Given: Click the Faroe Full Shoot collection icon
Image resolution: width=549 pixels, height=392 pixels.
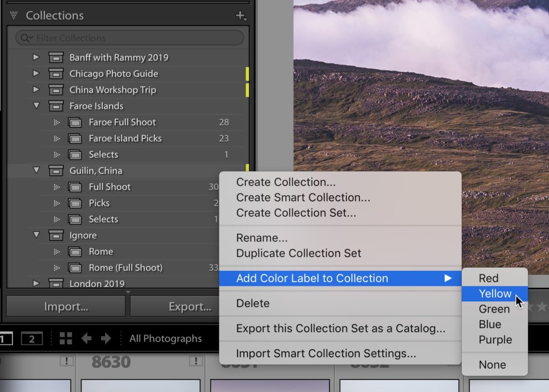Looking at the screenshot, I should tap(75, 122).
